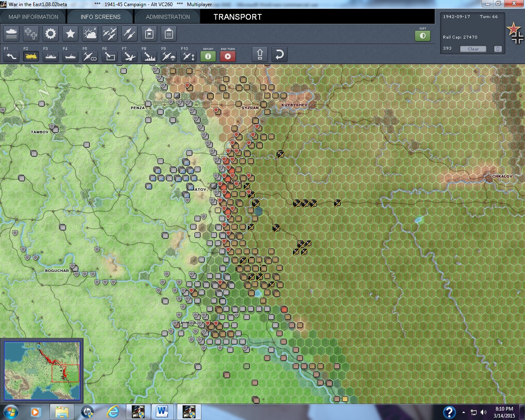The image size is (525, 420).
Task: Open the taskbar clock showing 8:10 PM
Action: pyautogui.click(x=504, y=412)
